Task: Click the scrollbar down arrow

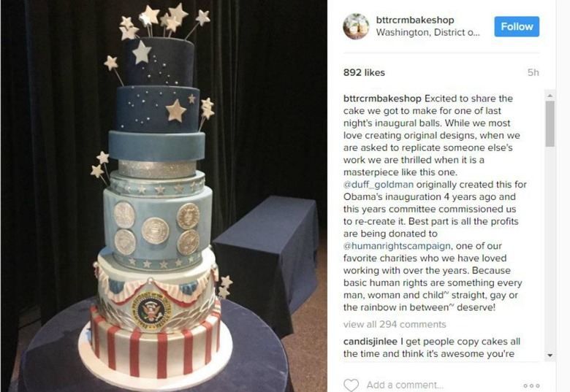Action: tap(550, 355)
